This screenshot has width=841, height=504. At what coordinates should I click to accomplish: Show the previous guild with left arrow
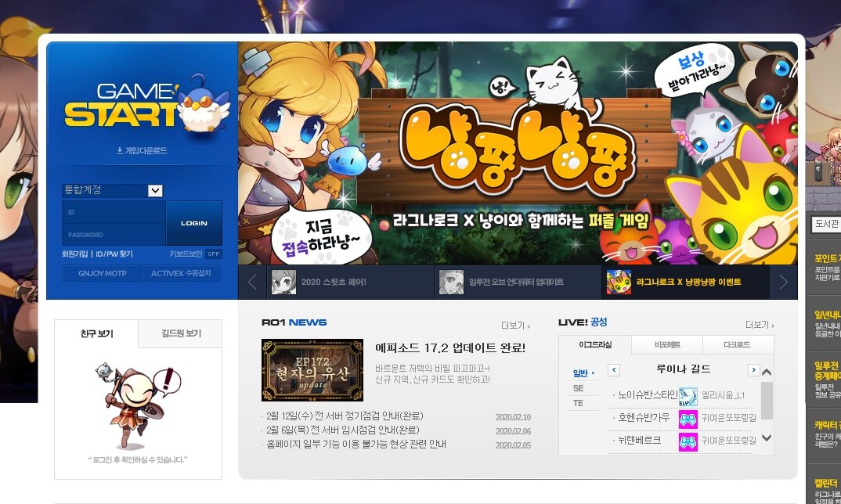[x=614, y=370]
